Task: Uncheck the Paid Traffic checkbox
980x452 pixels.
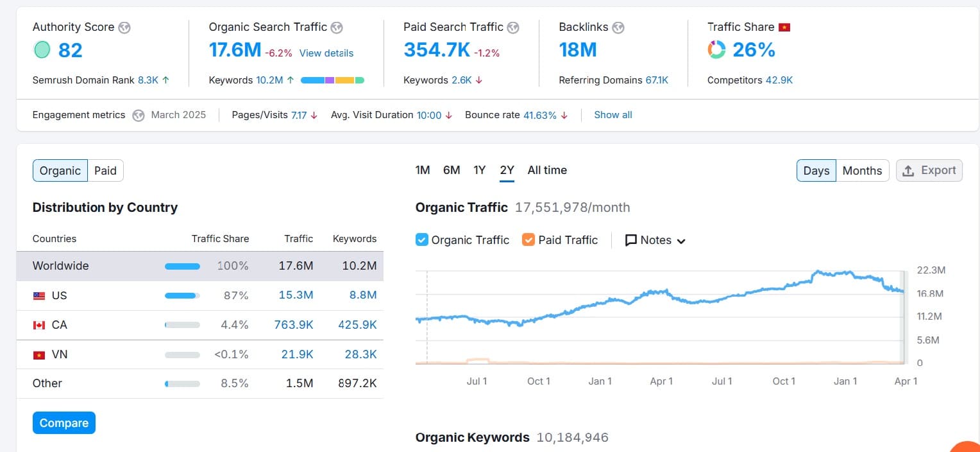Action: (528, 240)
